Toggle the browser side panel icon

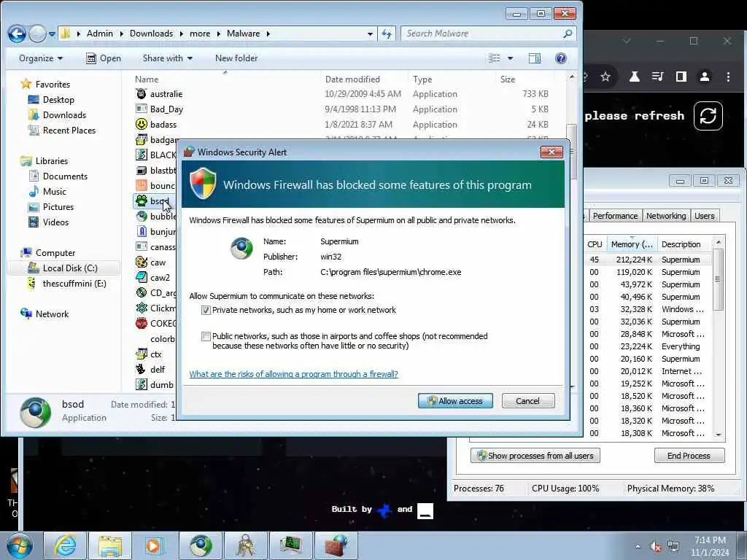tap(681, 77)
